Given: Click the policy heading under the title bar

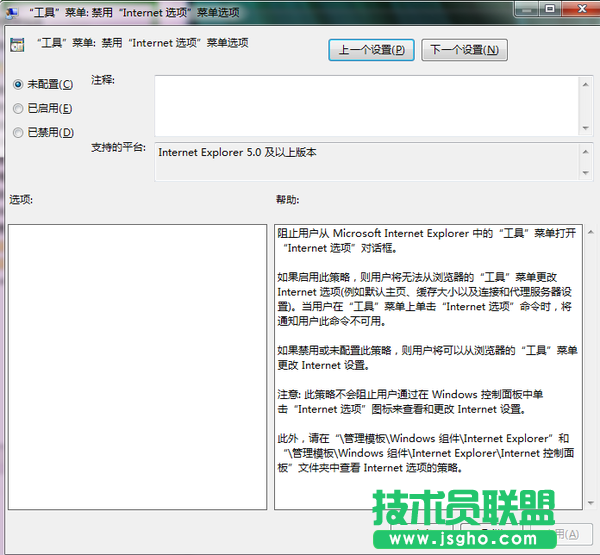Looking at the screenshot, I should tap(142, 43).
